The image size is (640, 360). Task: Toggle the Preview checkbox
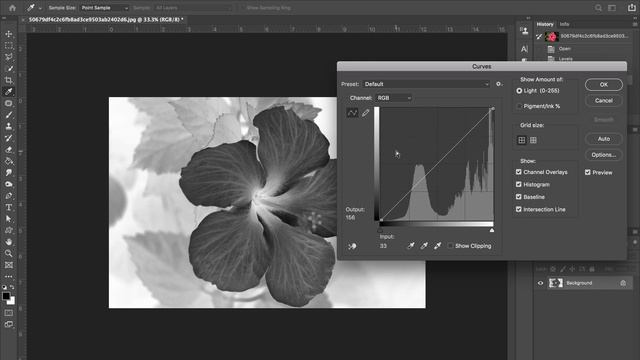pos(588,172)
